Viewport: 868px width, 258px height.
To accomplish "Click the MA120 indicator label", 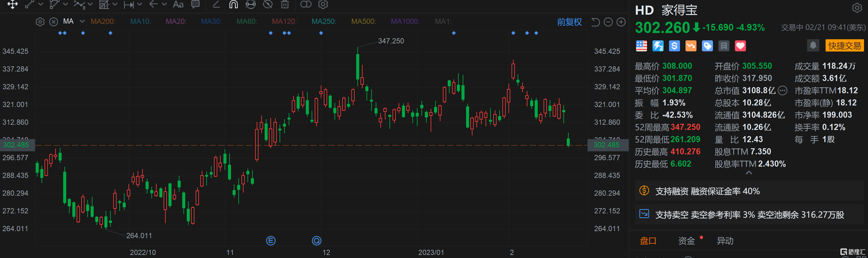I will tap(284, 22).
